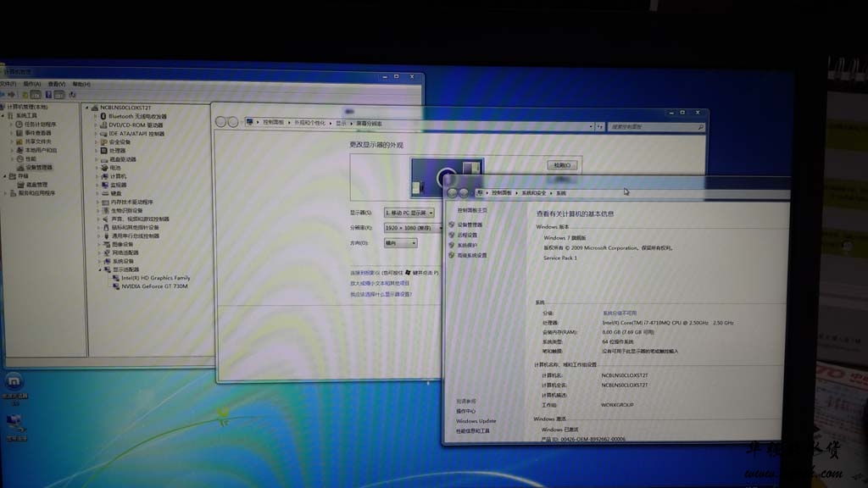
Task: Open the 方向 orientation dropdown
Action: pyautogui.click(x=400, y=243)
